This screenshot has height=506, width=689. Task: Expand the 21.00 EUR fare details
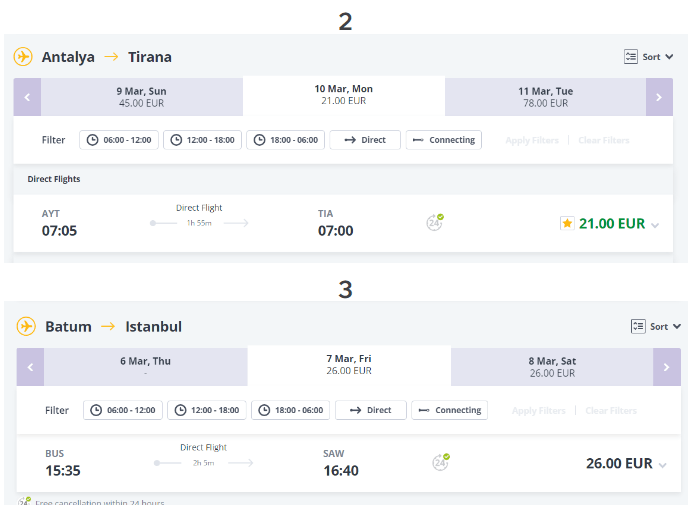point(655,225)
